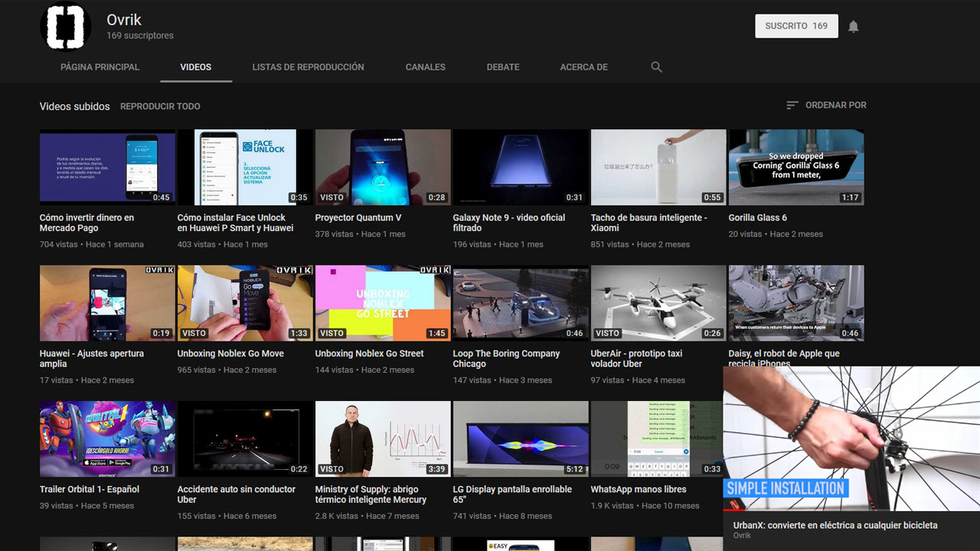Click the Ovrik channel avatar logo
Screen dimensions: 980x551
point(65,26)
